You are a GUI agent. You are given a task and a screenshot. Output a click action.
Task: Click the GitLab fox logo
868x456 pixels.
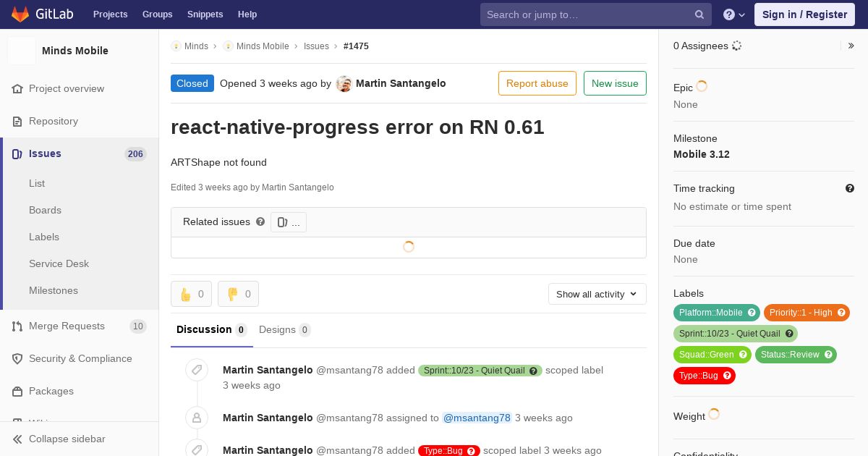click(20, 14)
